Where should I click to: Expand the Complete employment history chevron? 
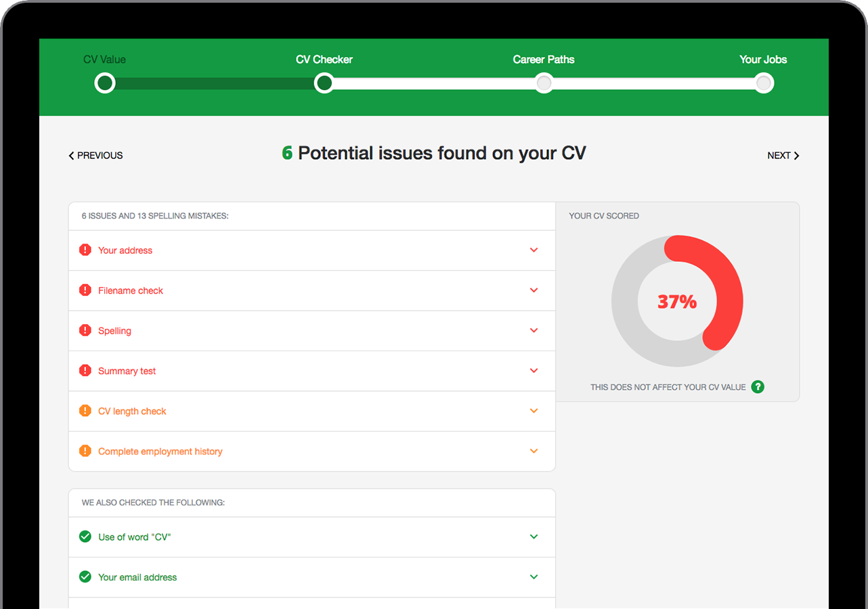(x=534, y=451)
